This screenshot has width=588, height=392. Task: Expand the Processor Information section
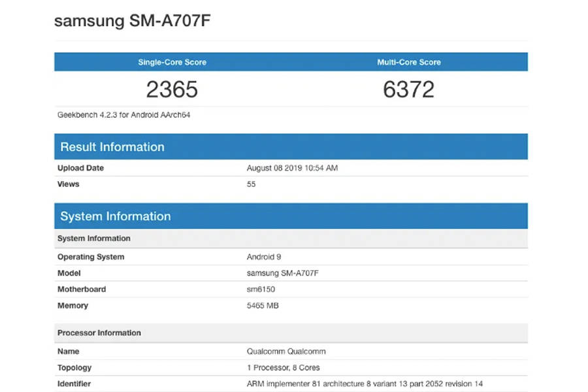pos(99,333)
